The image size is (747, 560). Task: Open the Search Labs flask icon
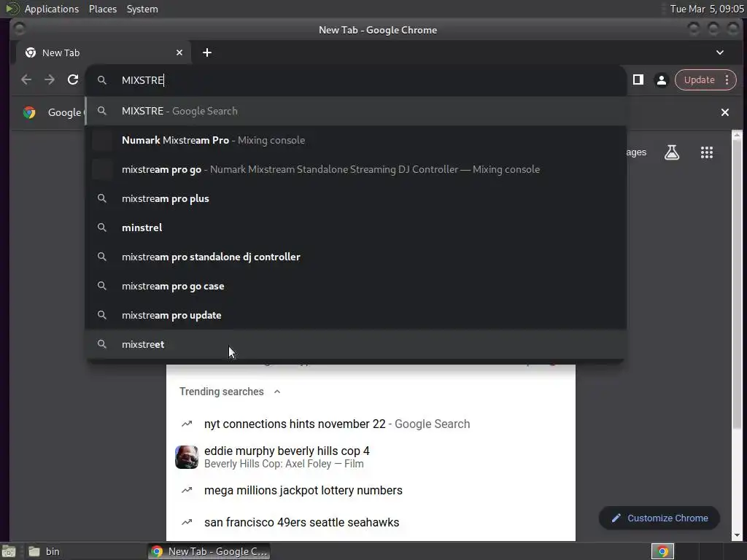point(672,152)
